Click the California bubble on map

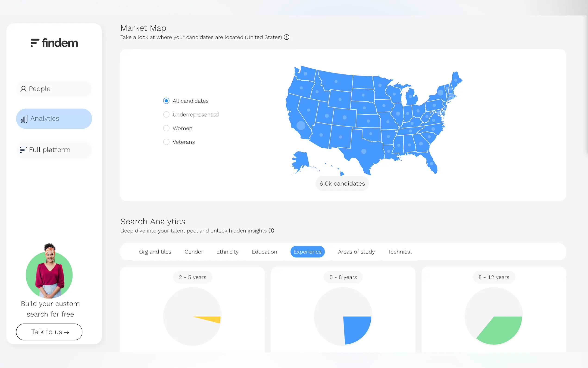point(301,125)
